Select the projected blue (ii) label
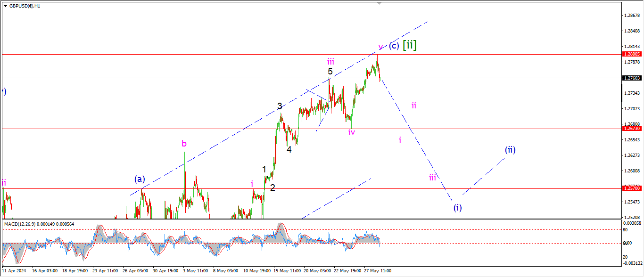 pos(510,150)
